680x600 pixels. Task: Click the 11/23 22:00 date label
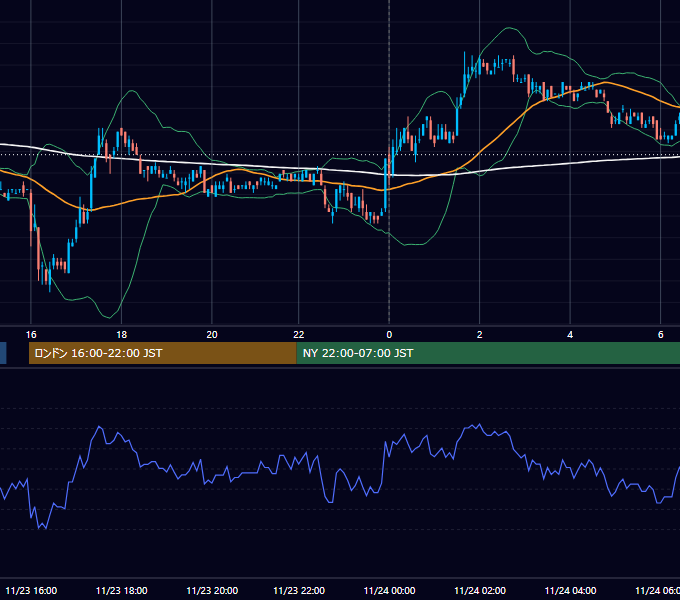coord(299,590)
